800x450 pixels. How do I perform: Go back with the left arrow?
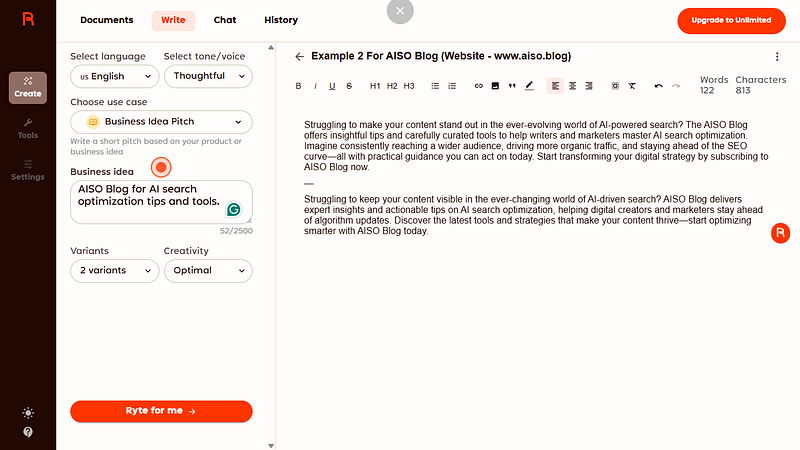pyautogui.click(x=299, y=57)
